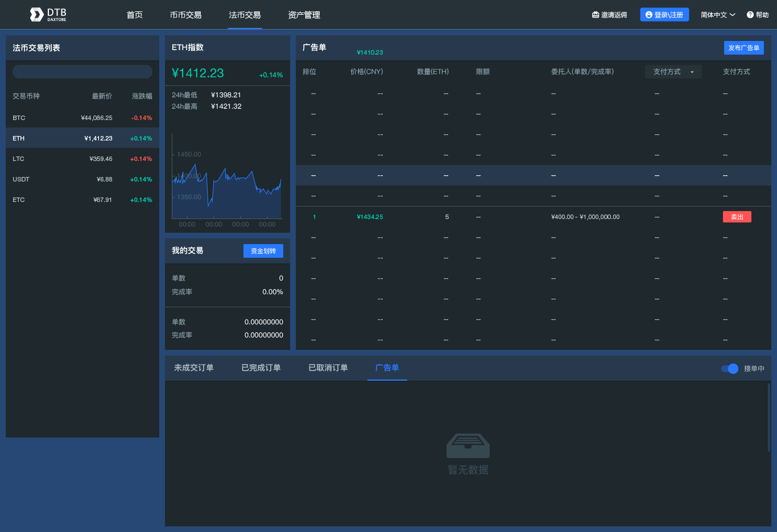Open the 支付方式 filter dropdown
This screenshot has width=777, height=532.
(673, 72)
